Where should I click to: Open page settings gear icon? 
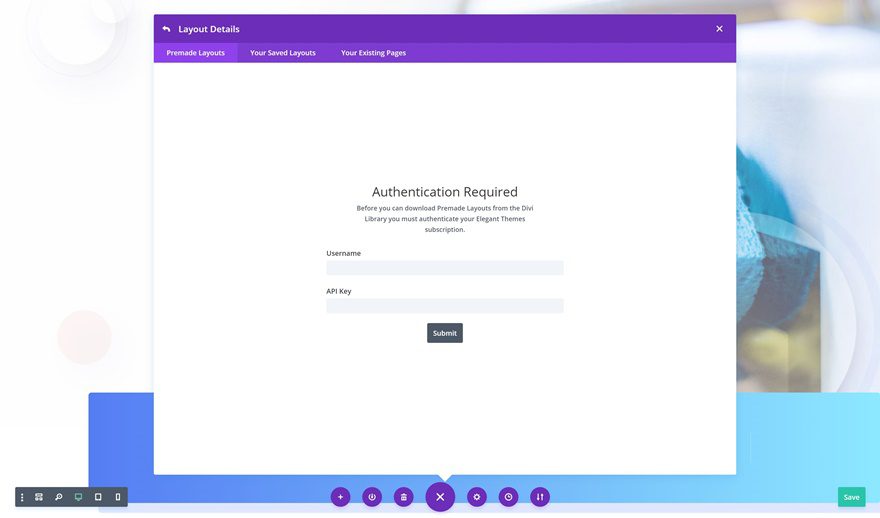pyautogui.click(x=476, y=497)
